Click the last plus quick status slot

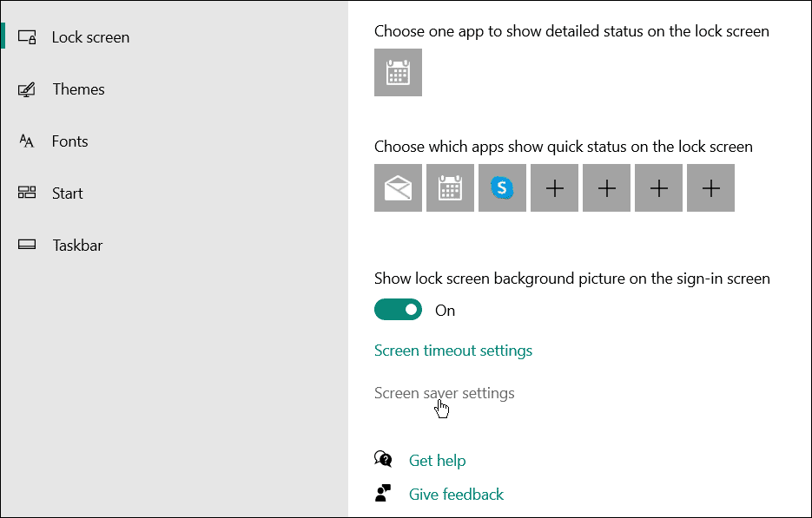[x=710, y=187]
